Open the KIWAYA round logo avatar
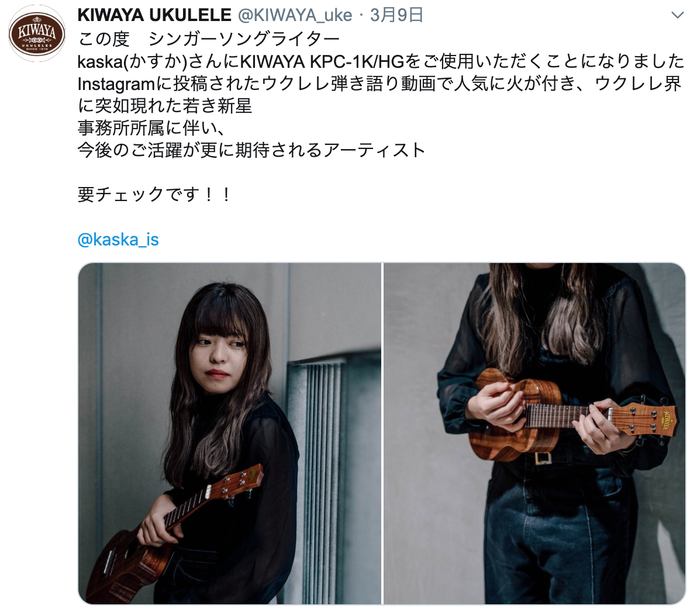Image resolution: width=697 pixels, height=616 pixels. 37,34
